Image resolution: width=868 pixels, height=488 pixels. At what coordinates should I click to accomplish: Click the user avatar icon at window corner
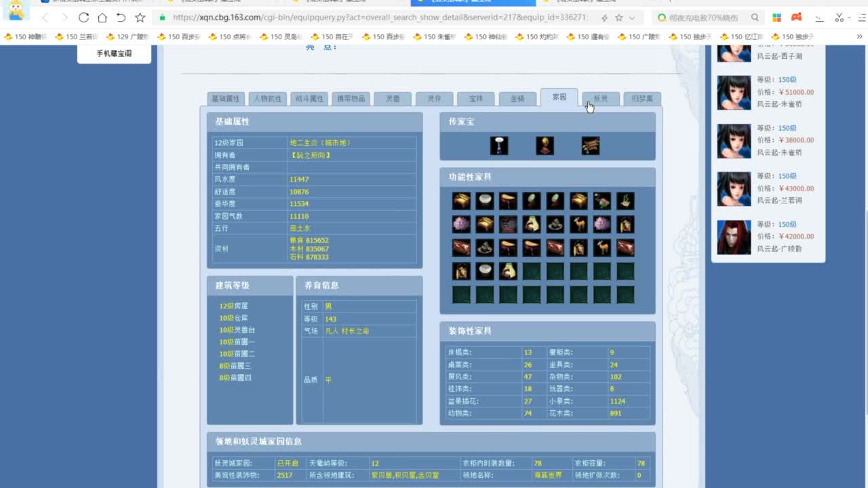tap(15, 9)
